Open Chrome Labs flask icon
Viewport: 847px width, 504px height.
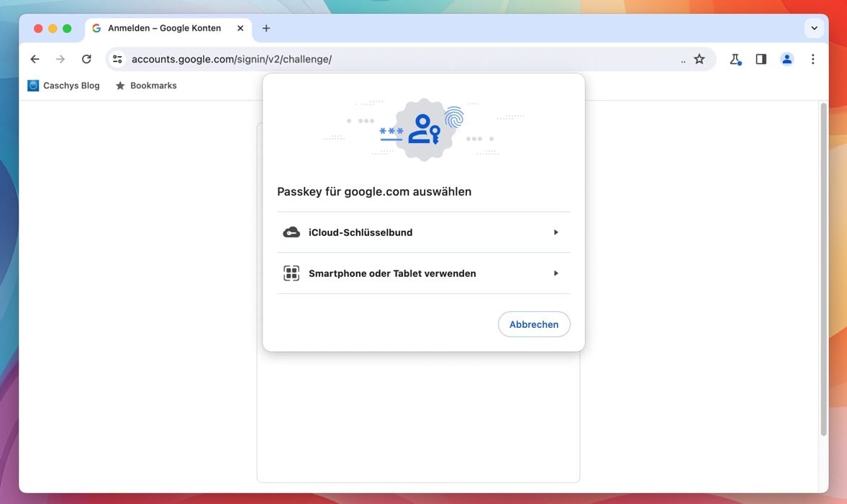point(735,59)
